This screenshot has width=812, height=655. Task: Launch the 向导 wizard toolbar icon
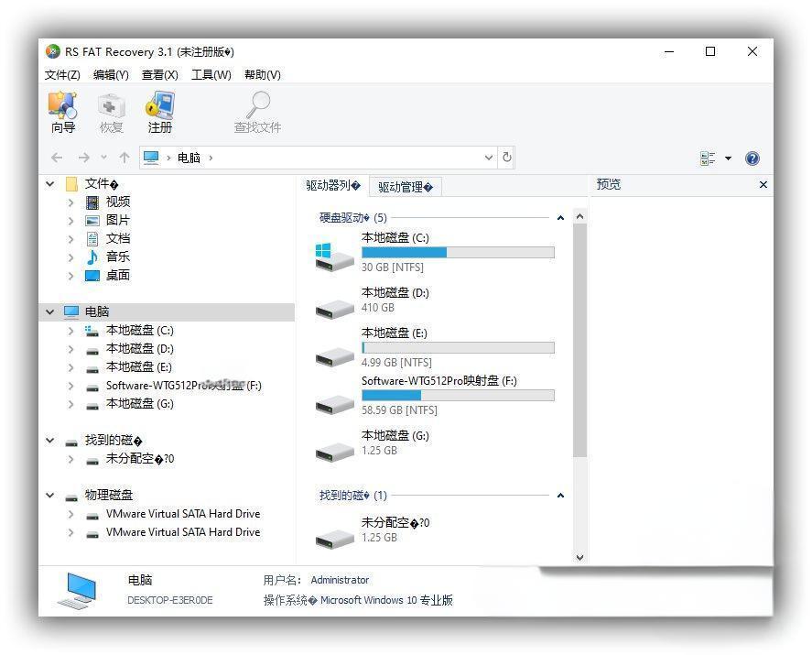point(62,105)
